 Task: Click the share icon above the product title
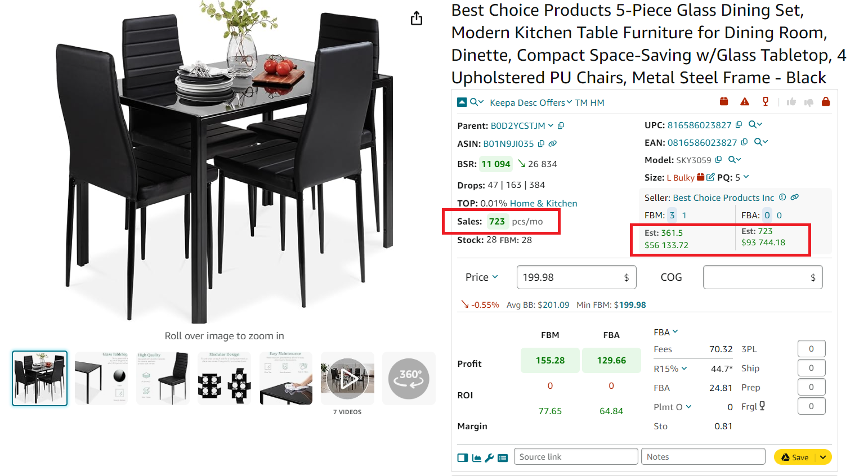pos(416,18)
